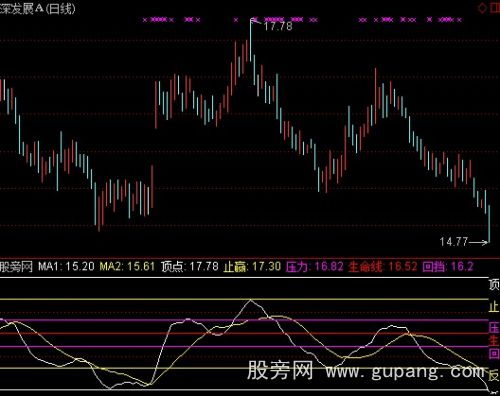This screenshot has height=396, width=500.
Task: Click the tall candlestick at the 17.78 peak
Action: tap(251, 40)
